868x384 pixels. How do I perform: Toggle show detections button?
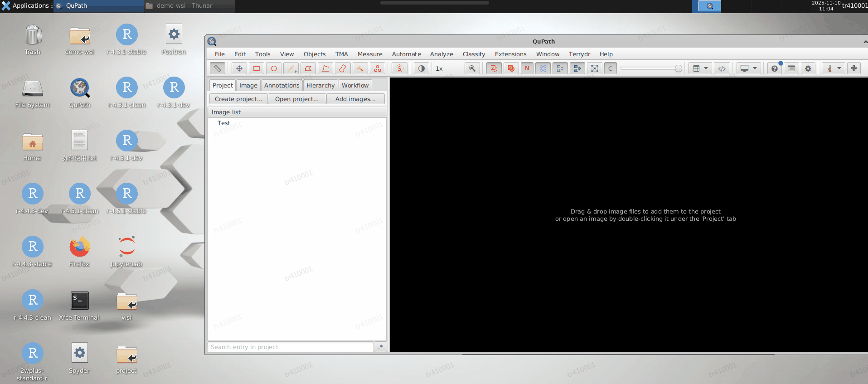click(560, 68)
